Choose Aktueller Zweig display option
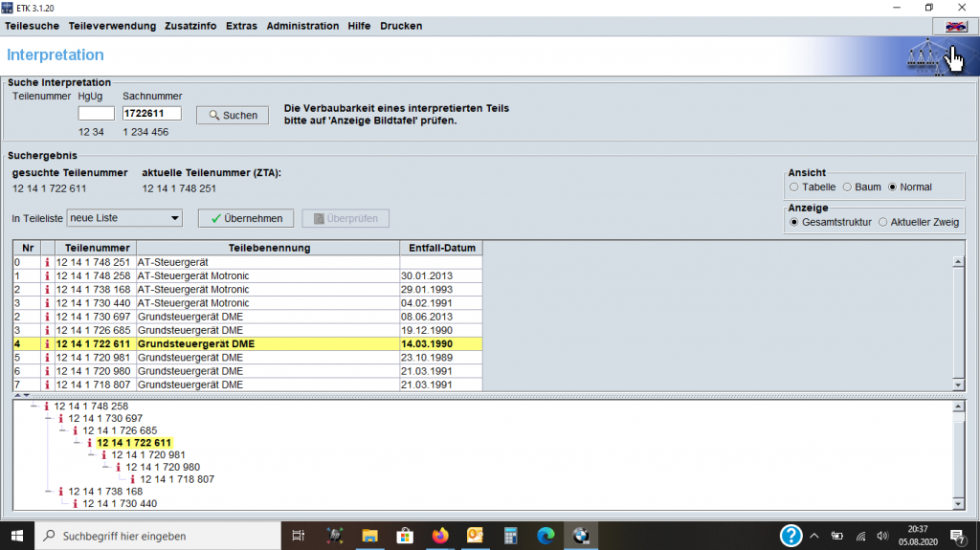 (x=883, y=222)
